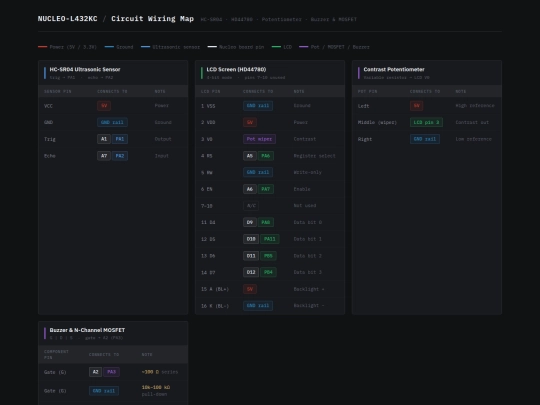Click the PA7 badge in 6 EN row
The image size is (540, 405).
click(x=266, y=189)
